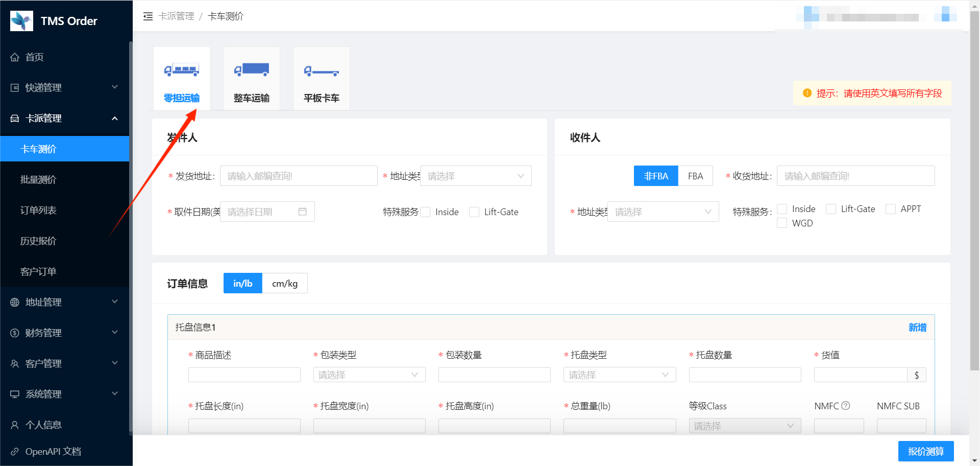Click the NMFC help question mark icon
Viewport: 980px width, 466px height.
coord(846,406)
